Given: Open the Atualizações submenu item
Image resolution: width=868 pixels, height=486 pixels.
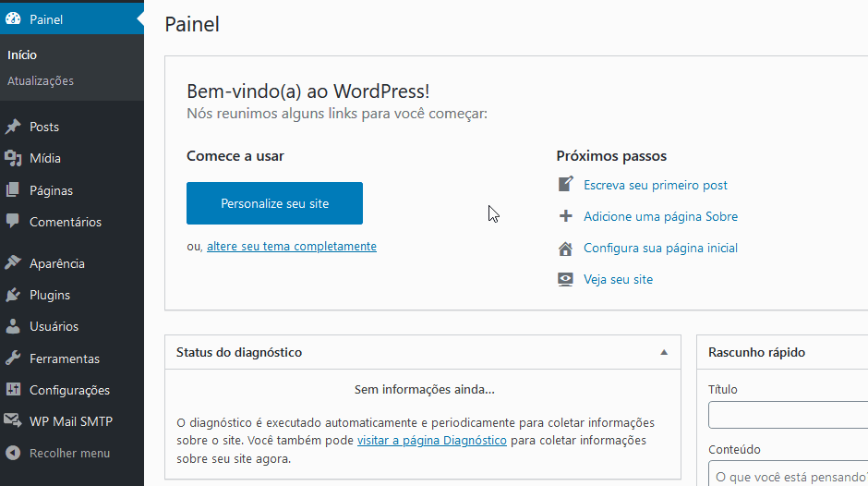Looking at the screenshot, I should click(x=41, y=81).
